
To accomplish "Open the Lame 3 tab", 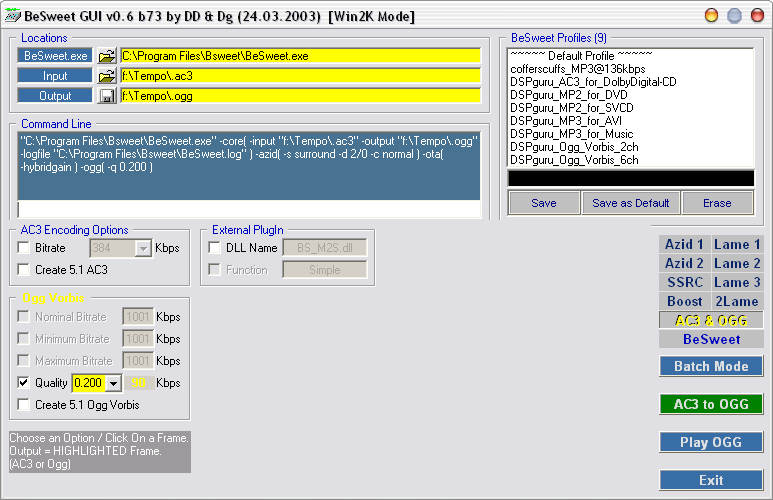I will point(737,282).
